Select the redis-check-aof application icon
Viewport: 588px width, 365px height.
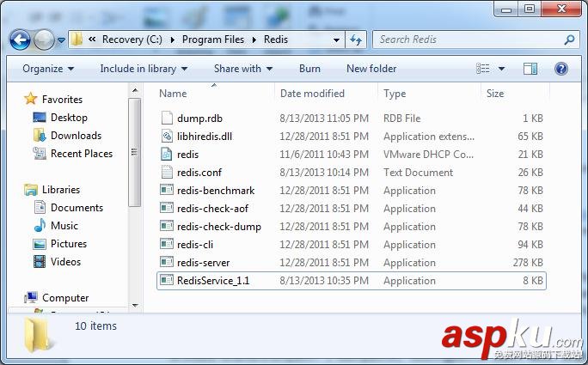pyautogui.click(x=167, y=208)
